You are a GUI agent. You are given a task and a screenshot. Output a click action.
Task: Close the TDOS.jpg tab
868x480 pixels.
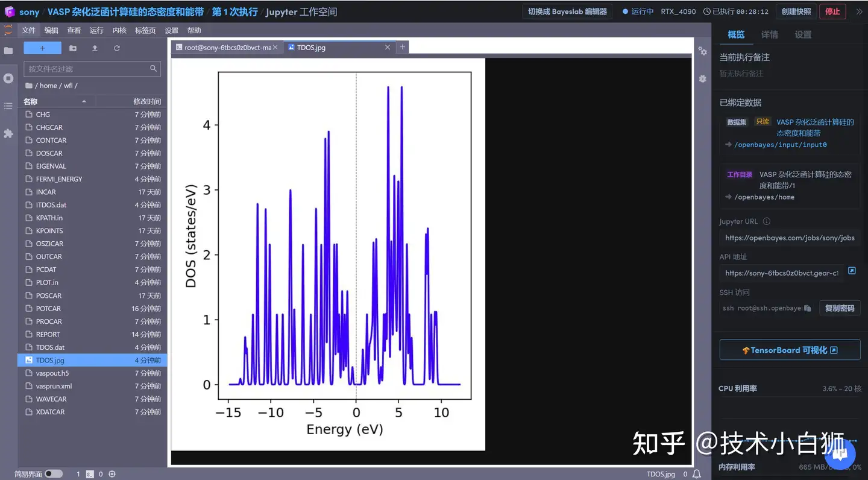point(388,48)
